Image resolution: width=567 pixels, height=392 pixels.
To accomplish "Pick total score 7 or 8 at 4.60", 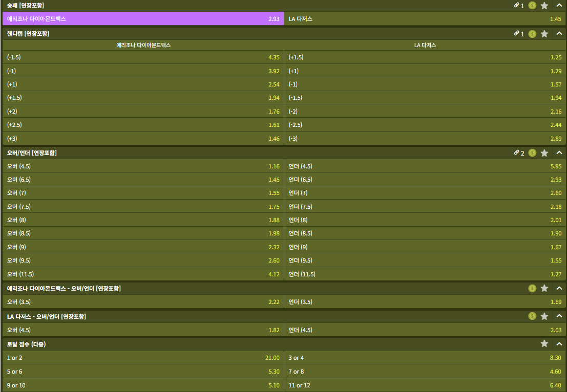I will tap(425, 372).
